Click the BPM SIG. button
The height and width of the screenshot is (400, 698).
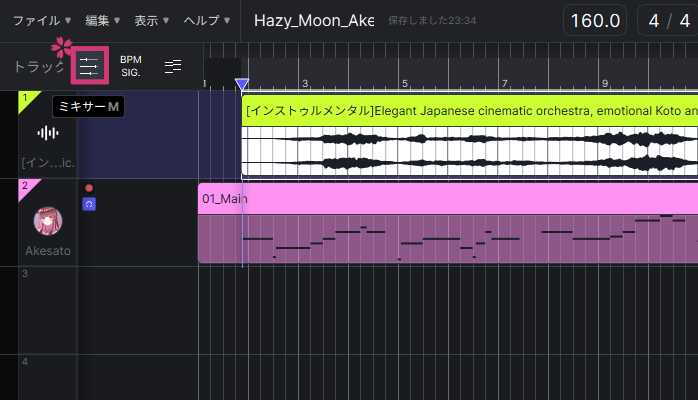(x=131, y=66)
